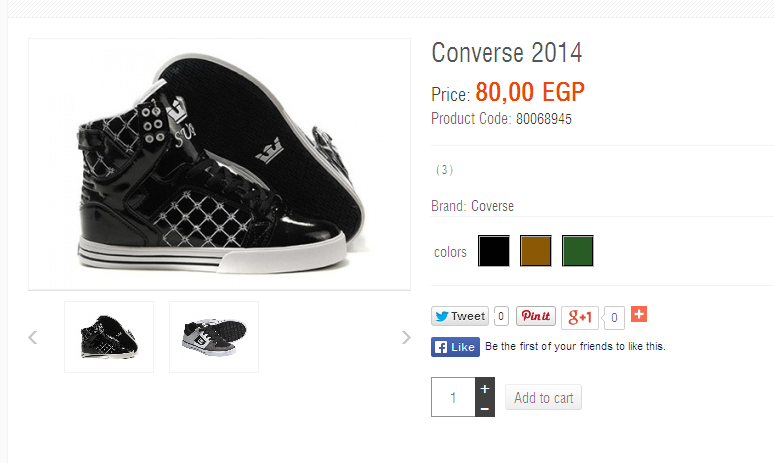Click the Converse 2014 product title
This screenshot has height=463, width=774.
[x=506, y=52]
